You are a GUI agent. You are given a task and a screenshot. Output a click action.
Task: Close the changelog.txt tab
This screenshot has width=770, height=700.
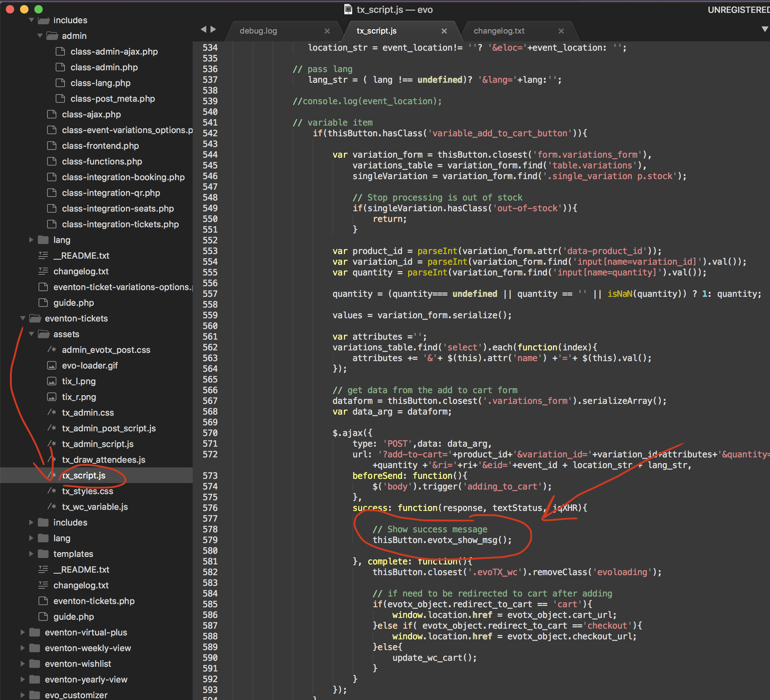[x=561, y=31]
